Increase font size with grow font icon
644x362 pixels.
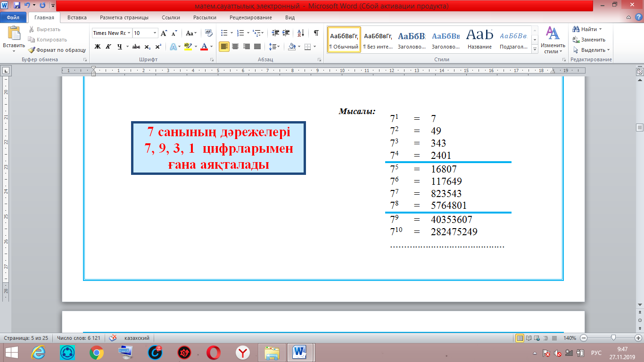[x=164, y=33]
